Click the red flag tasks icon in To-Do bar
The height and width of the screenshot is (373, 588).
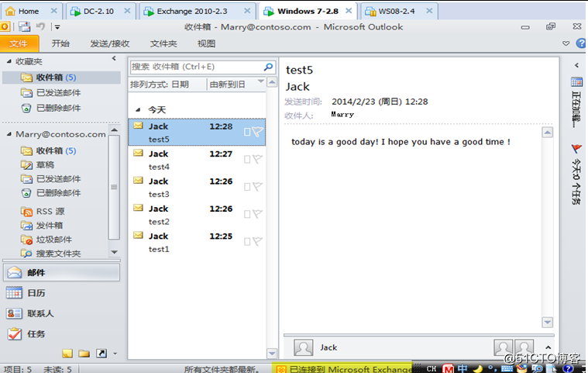pos(576,149)
